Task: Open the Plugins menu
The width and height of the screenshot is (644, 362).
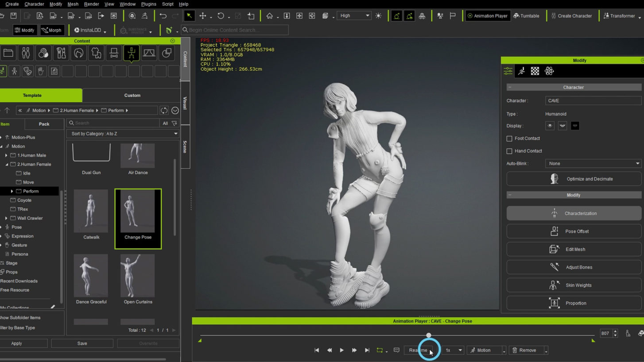Action: click(x=148, y=4)
